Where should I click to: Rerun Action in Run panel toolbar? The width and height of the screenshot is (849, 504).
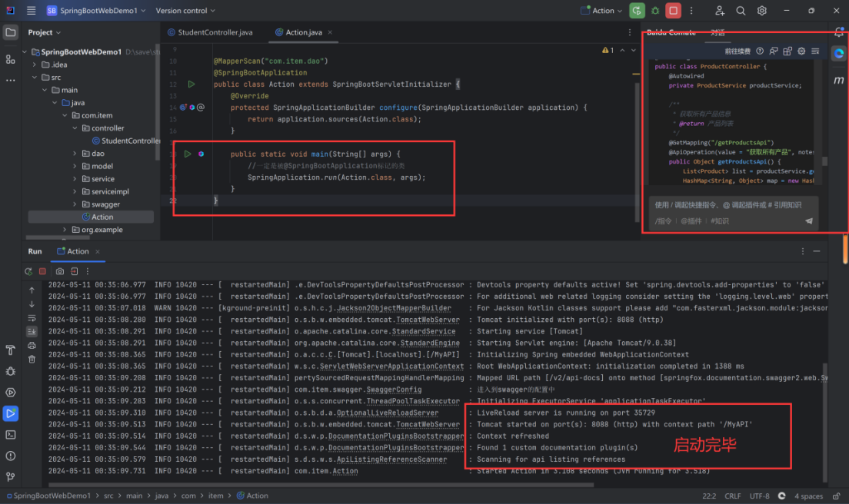(x=28, y=271)
